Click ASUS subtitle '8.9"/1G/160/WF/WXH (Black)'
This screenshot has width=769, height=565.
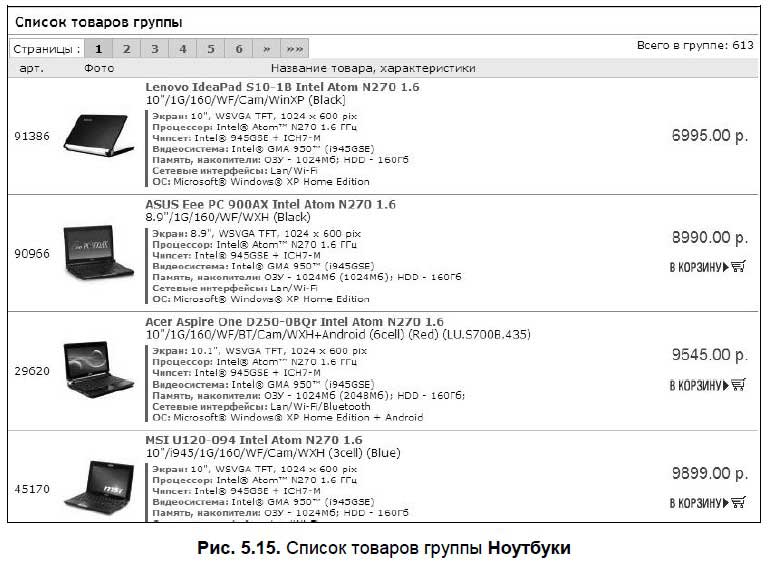[x=228, y=217]
